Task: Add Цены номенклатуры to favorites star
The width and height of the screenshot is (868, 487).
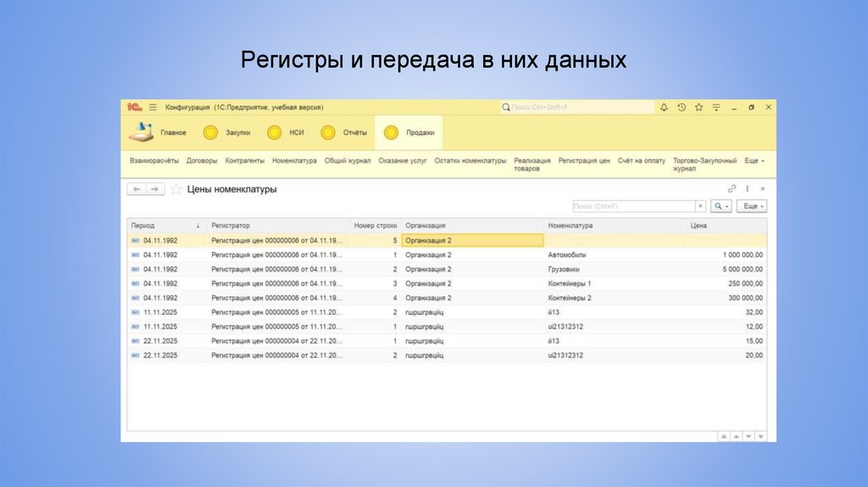Action: pos(176,189)
